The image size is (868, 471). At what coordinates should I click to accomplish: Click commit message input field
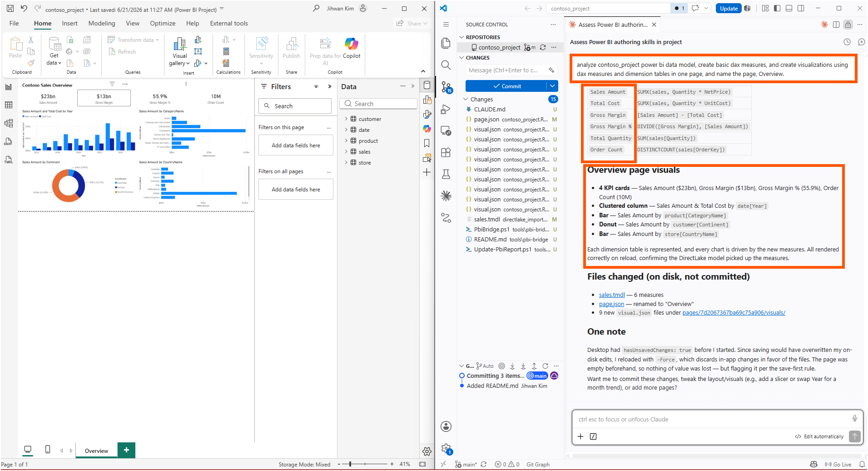(x=512, y=70)
